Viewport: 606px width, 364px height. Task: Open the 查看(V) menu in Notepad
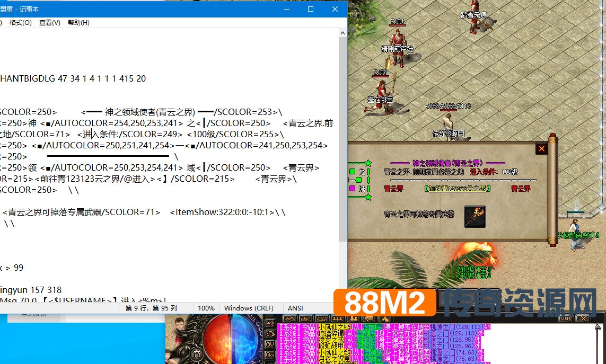pos(49,23)
